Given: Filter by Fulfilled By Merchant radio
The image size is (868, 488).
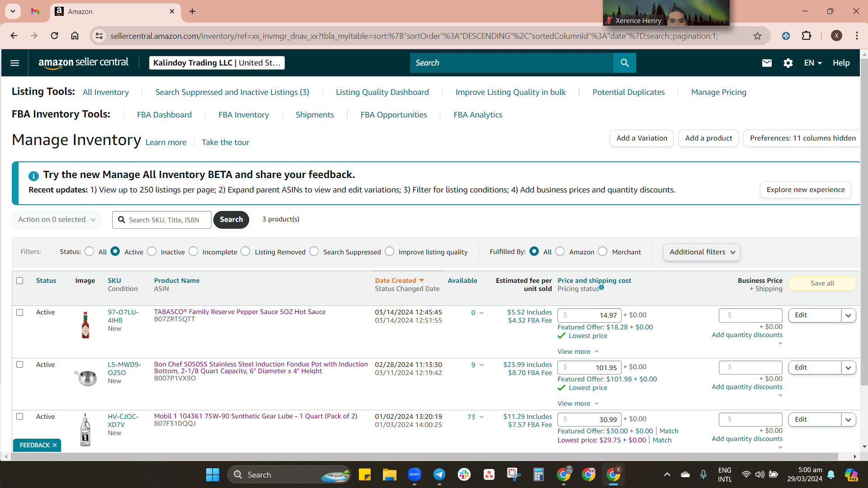Looking at the screenshot, I should click(603, 251).
